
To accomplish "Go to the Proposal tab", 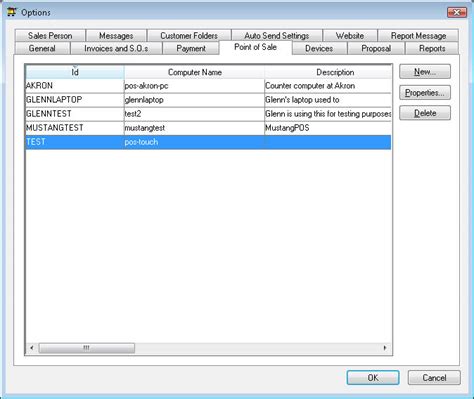I will tap(376, 48).
